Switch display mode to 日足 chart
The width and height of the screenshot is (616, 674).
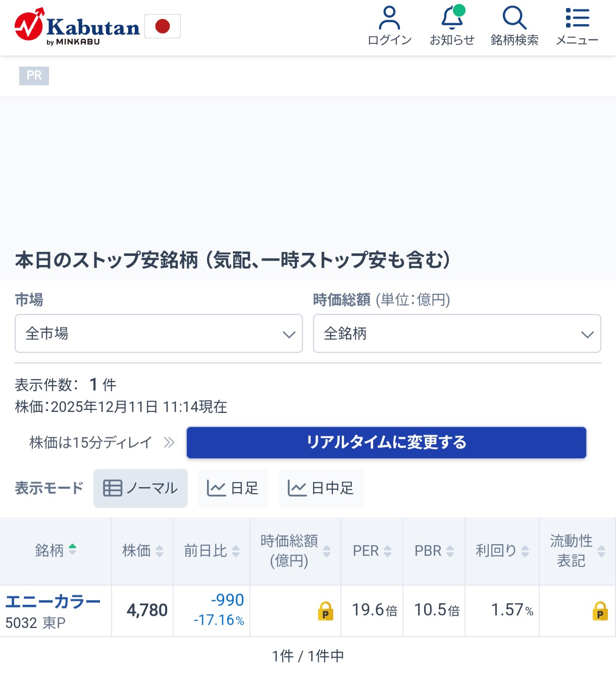(233, 488)
